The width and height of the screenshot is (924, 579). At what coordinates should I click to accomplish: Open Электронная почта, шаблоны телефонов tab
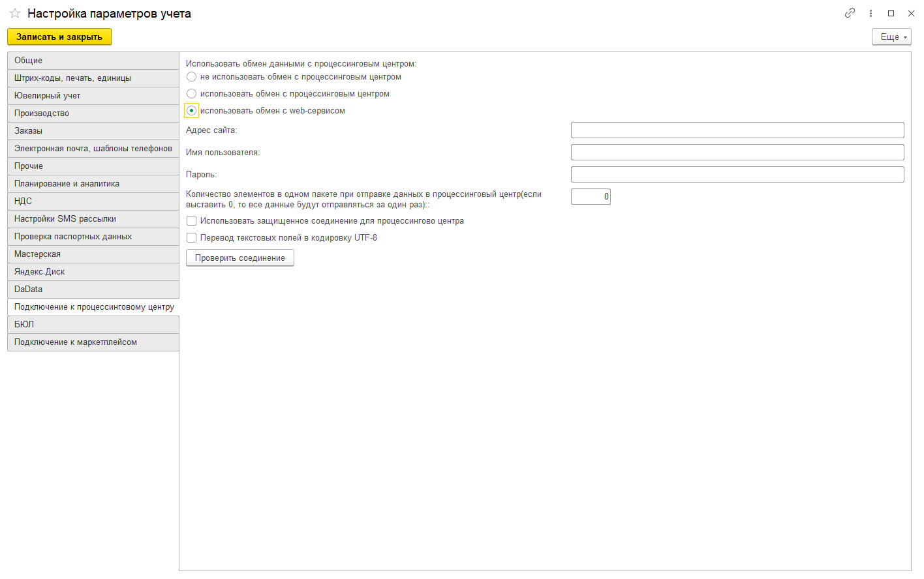pos(93,149)
